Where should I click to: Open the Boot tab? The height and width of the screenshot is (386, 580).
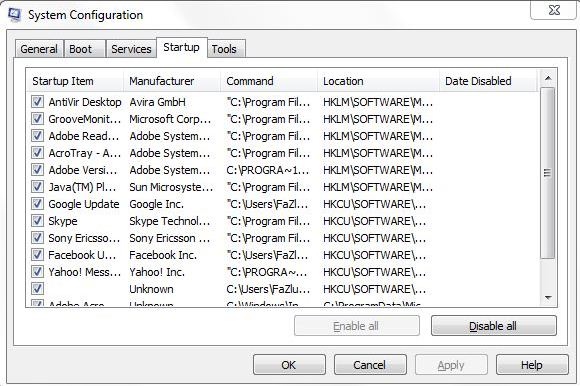(81, 49)
